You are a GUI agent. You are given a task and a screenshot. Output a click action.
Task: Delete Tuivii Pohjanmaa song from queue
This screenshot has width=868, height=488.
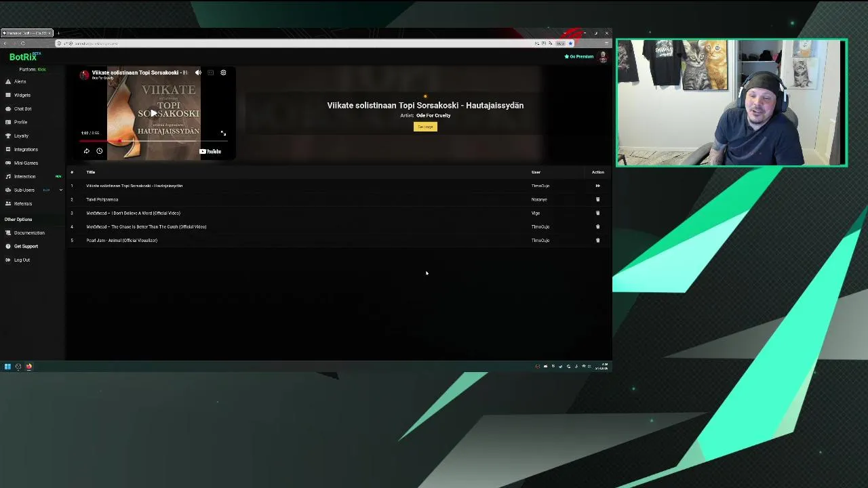pos(597,199)
